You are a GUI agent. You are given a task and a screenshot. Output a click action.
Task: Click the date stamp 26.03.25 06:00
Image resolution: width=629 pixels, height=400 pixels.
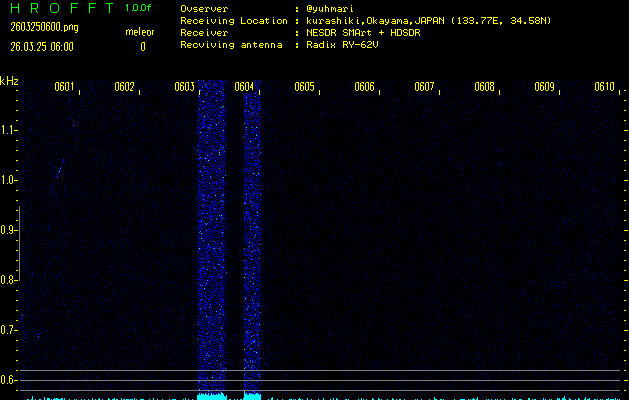pyautogui.click(x=42, y=47)
